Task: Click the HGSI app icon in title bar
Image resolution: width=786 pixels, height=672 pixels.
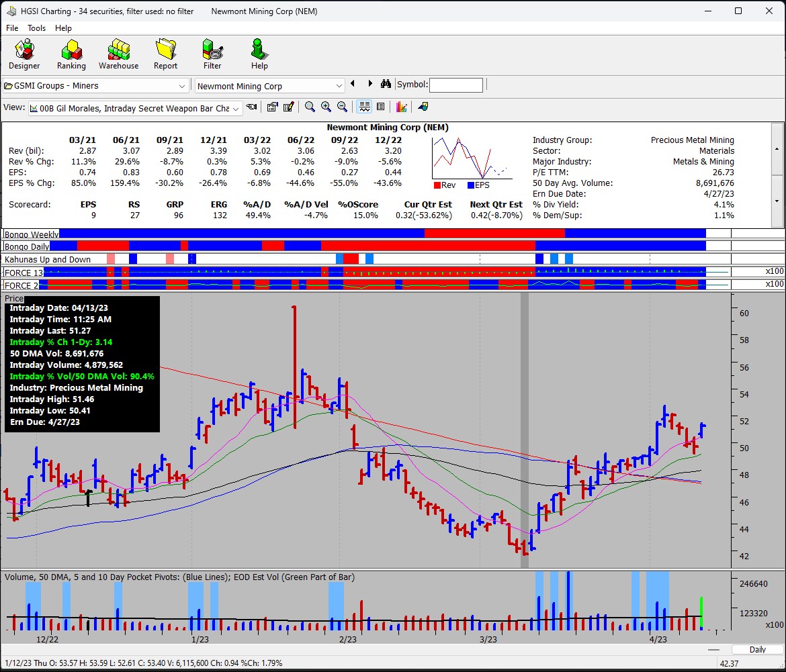Action: (11, 11)
